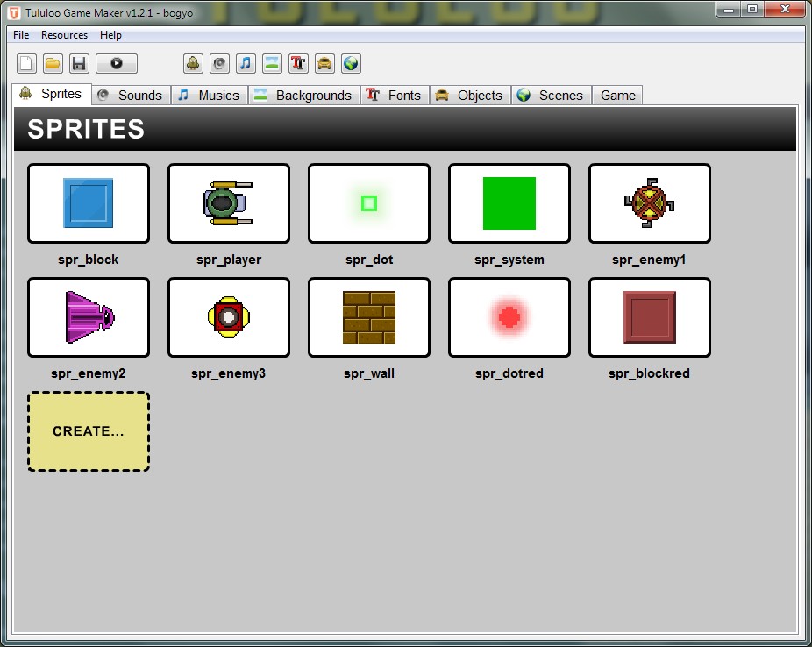The height and width of the screenshot is (647, 812).
Task: Select the spr_wall brick sprite
Action: [368, 316]
